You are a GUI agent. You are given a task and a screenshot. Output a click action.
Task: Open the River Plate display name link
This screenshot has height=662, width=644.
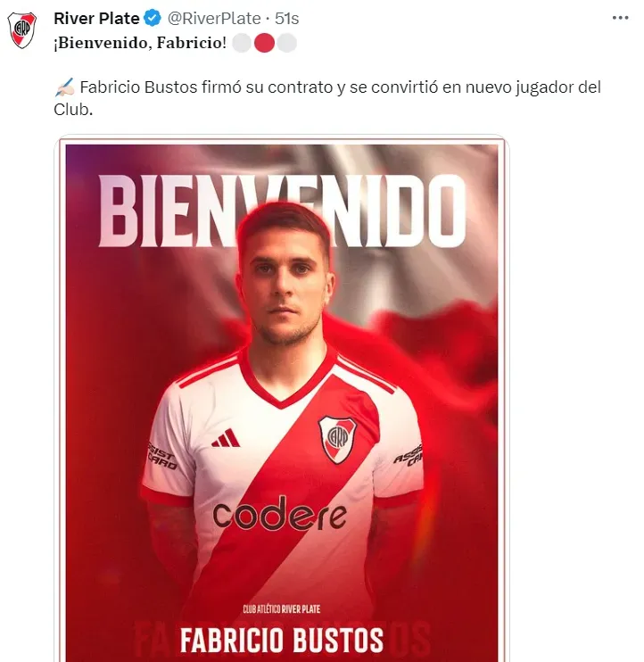(x=96, y=19)
